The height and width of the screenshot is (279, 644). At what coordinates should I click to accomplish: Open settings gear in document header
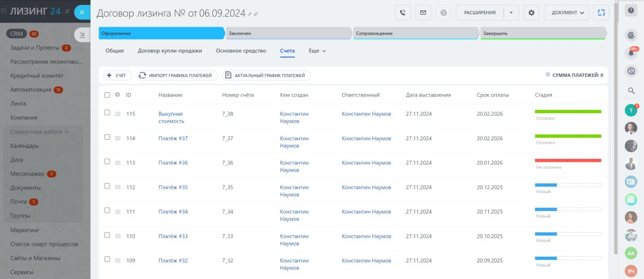point(531,13)
